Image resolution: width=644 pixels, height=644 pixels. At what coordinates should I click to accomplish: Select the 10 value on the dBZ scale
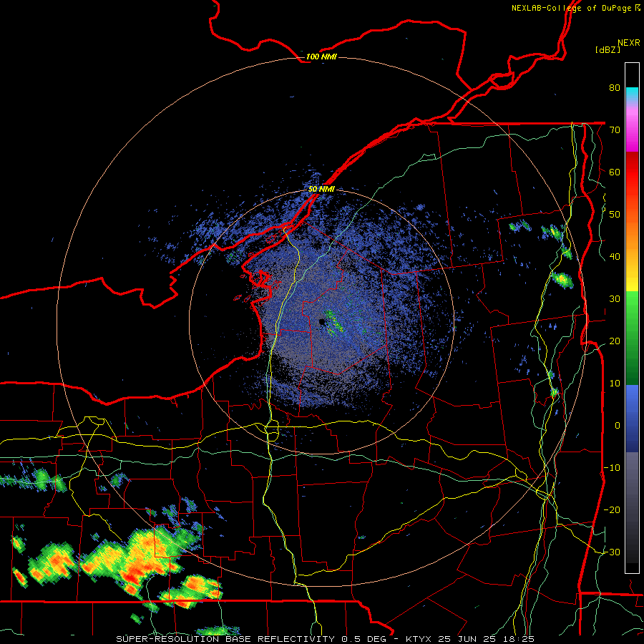tap(615, 384)
